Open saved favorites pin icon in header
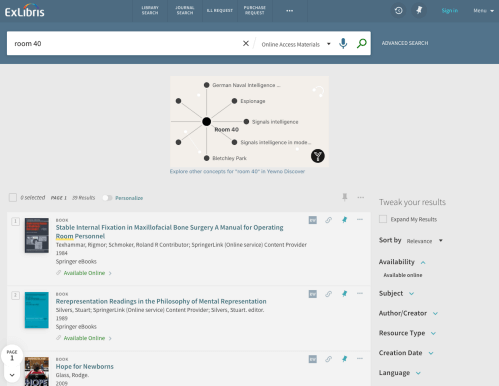499x386 pixels. 419,11
